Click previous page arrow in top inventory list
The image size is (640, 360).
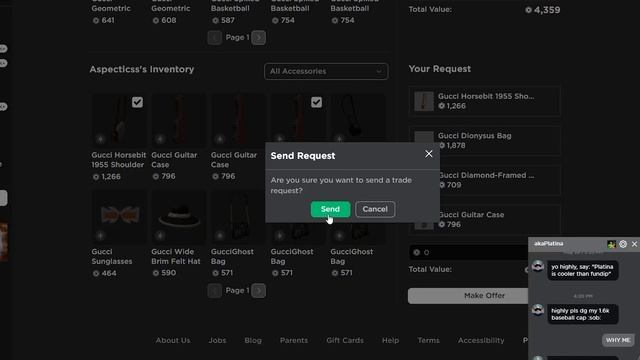215,38
